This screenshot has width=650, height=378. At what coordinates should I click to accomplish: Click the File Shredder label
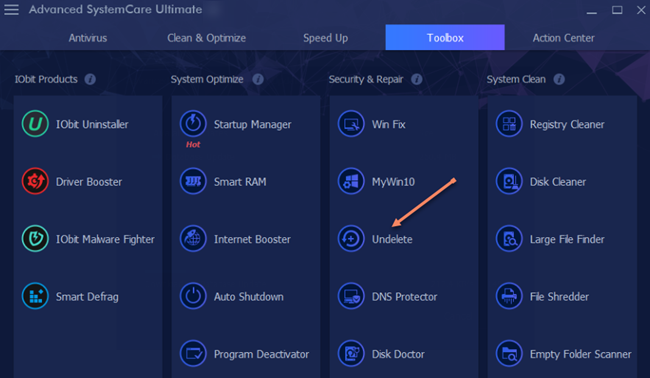tap(559, 297)
